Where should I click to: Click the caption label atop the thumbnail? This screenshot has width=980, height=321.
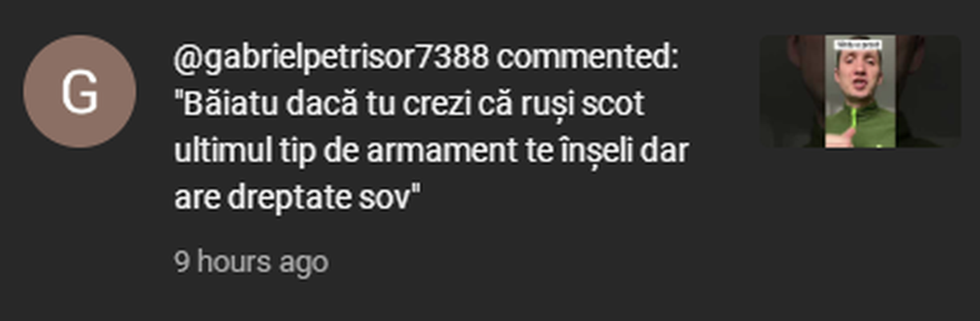859,45
